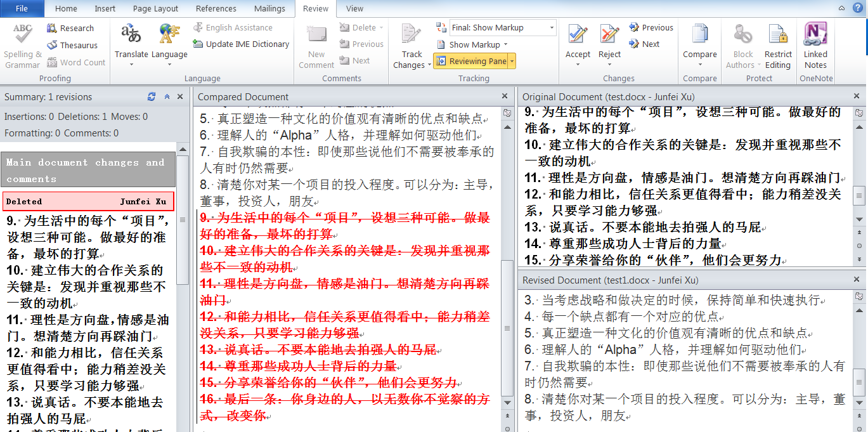This screenshot has height=432, width=868.
Task: Switch to the Page Layout tab
Action: click(155, 9)
